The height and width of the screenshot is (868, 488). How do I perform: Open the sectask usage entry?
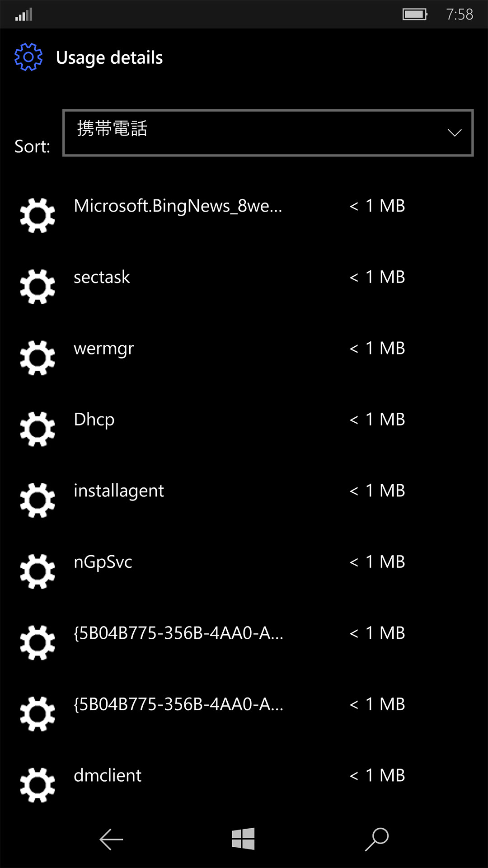102,277
